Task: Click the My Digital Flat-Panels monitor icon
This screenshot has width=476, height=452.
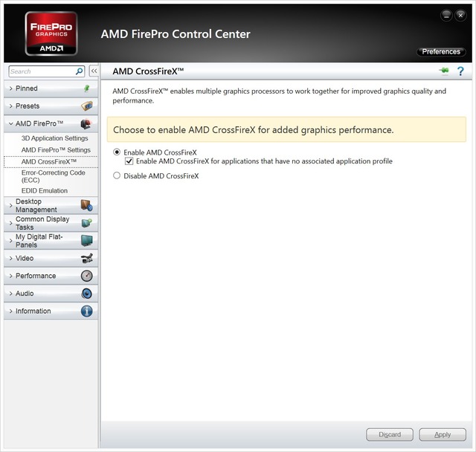Action: tap(87, 241)
